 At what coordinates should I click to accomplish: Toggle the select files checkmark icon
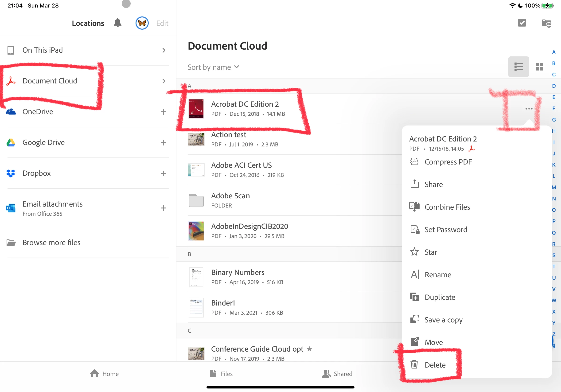point(522,23)
